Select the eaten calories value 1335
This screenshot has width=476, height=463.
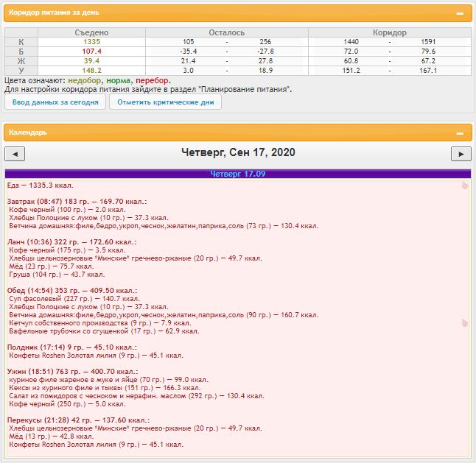point(91,42)
